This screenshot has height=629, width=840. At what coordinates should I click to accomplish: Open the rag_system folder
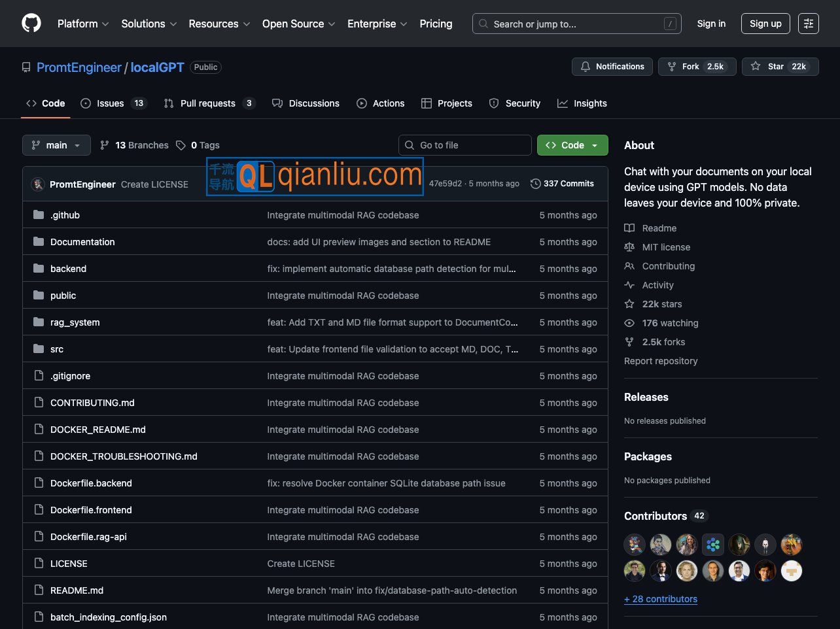click(75, 322)
